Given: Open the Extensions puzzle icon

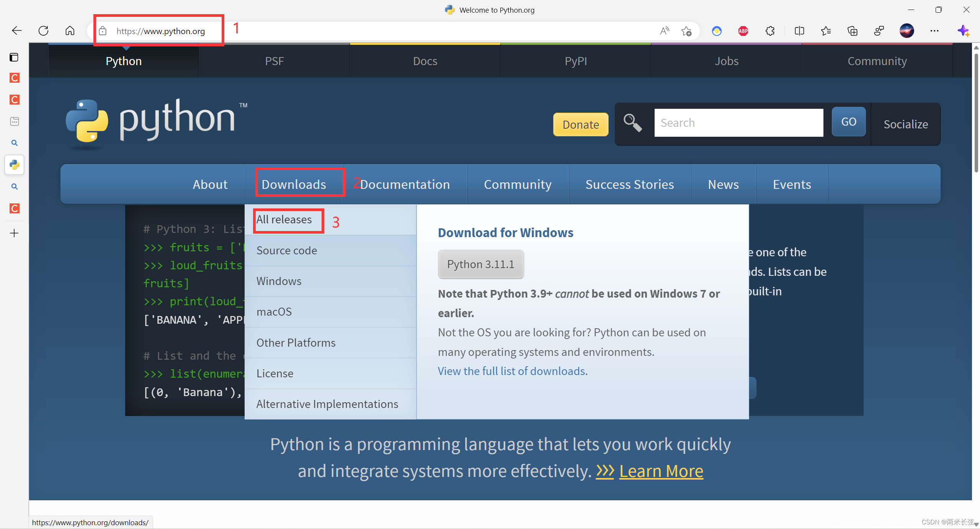Looking at the screenshot, I should pos(770,31).
